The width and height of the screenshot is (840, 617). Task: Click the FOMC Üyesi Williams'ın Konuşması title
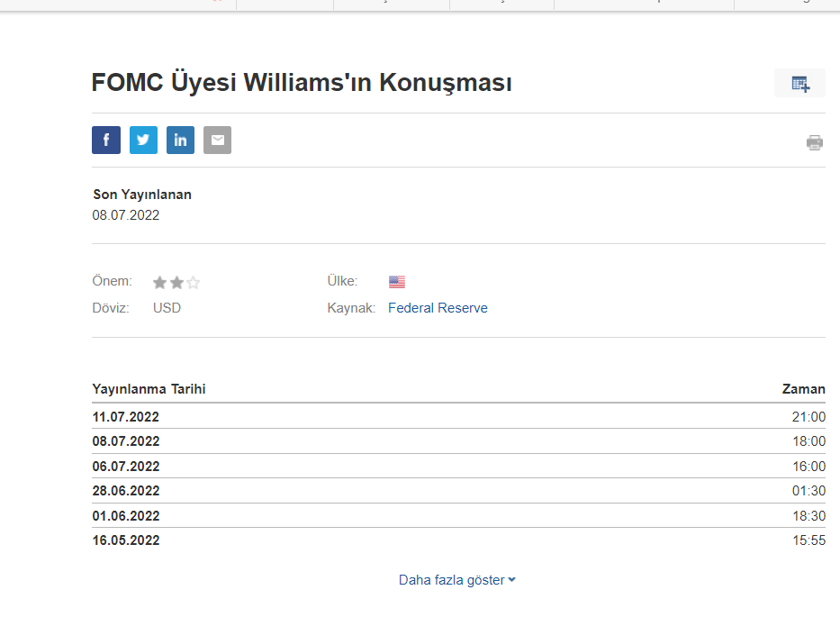point(302,83)
